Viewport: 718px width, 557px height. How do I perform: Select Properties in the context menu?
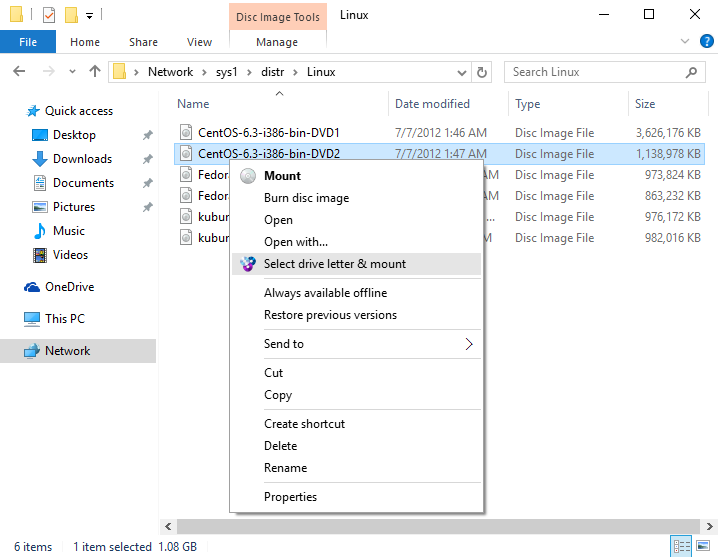[290, 497]
